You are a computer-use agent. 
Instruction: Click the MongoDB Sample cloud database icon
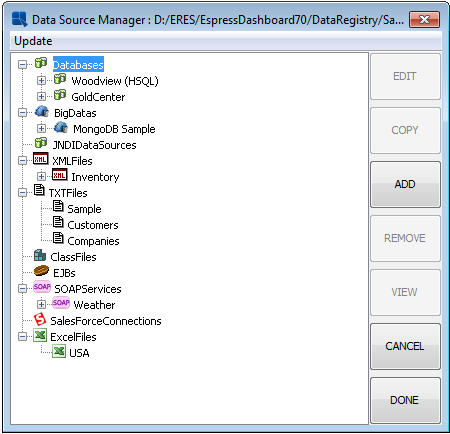click(x=61, y=128)
